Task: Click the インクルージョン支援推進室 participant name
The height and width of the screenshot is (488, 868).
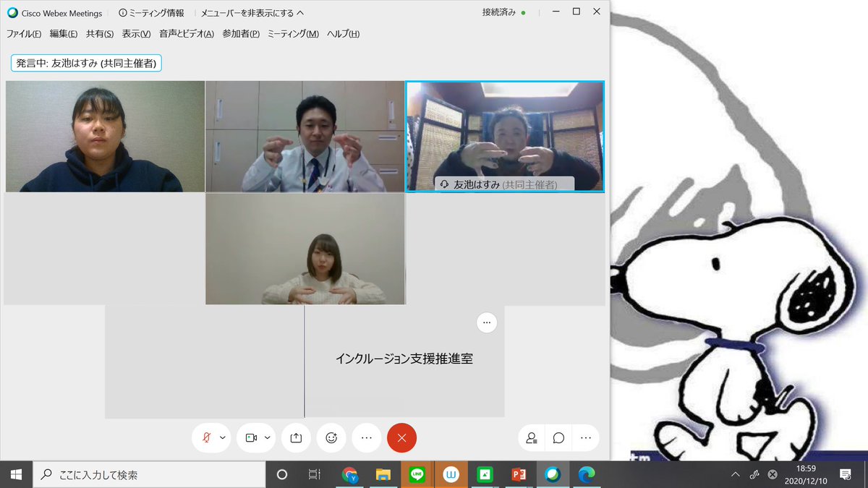Action: pos(404,358)
